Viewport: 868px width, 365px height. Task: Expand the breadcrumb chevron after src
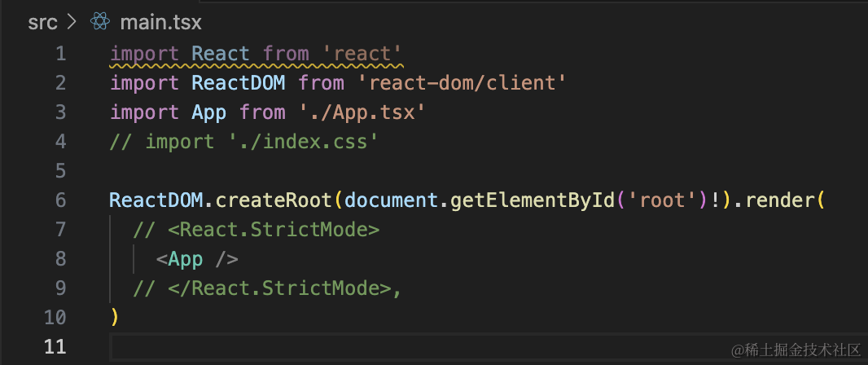(71, 23)
